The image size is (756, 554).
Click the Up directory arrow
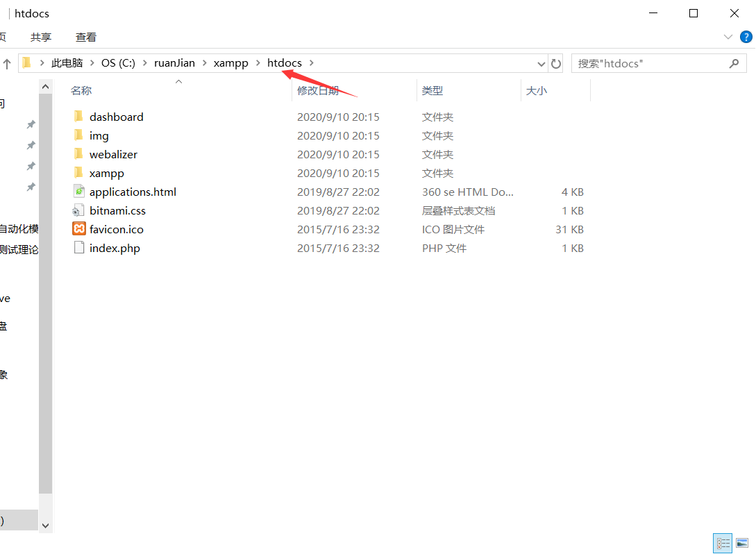tap(7, 64)
